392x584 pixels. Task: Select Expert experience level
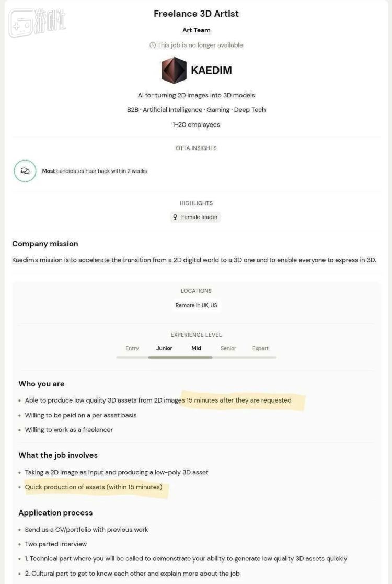tap(260, 348)
